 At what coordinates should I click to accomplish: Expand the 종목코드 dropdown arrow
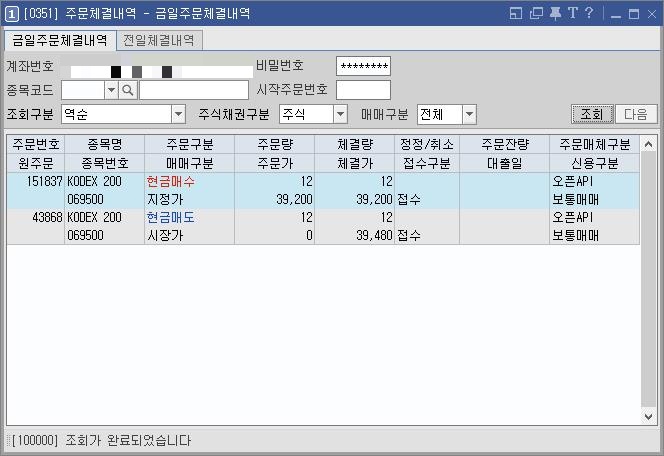111,90
